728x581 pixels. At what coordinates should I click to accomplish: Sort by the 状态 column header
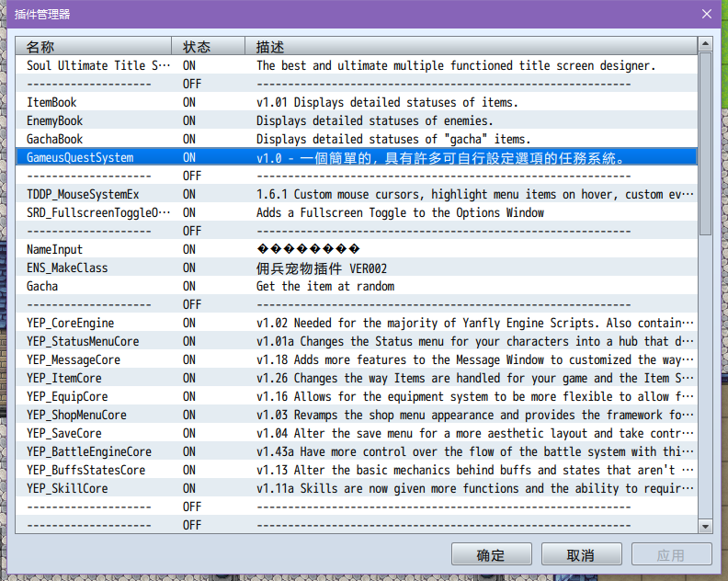208,47
